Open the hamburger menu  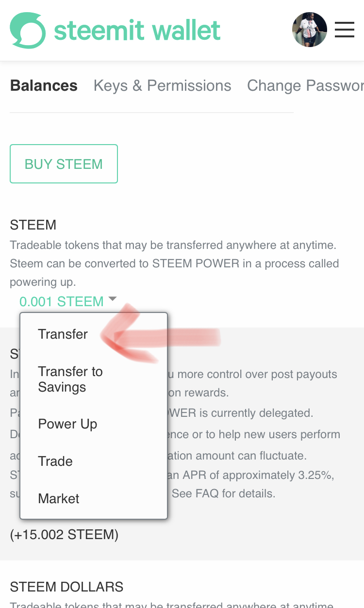click(345, 30)
